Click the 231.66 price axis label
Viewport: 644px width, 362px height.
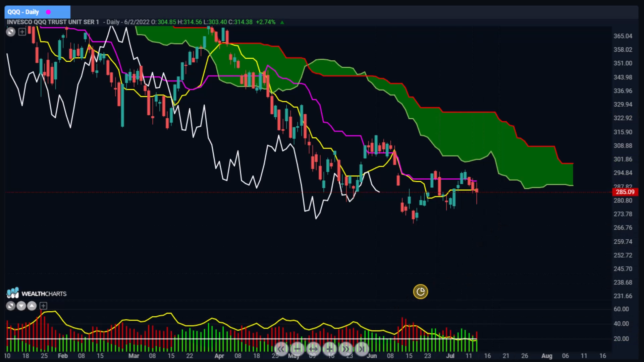(623, 296)
